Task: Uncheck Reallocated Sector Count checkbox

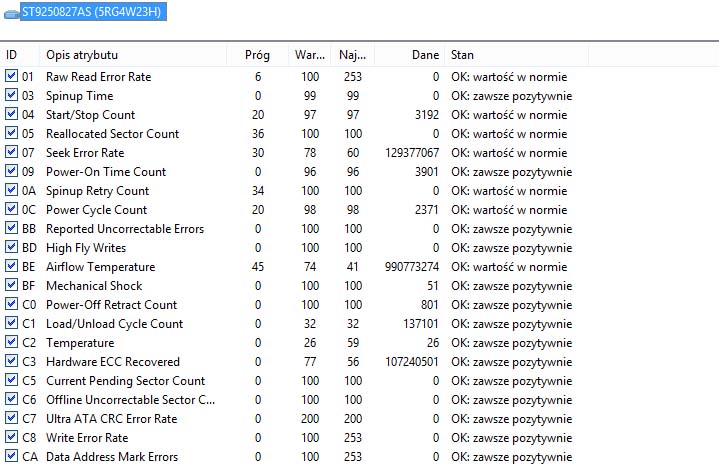Action: (x=11, y=133)
